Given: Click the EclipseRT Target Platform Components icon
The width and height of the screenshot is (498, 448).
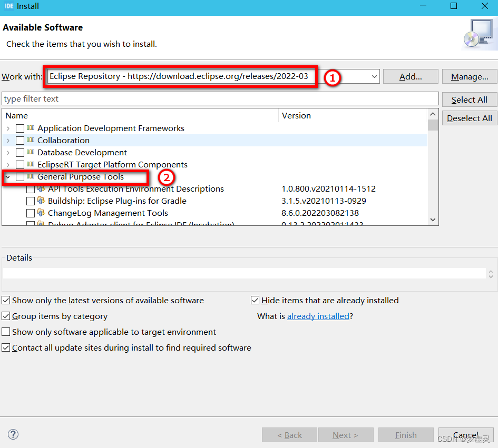Looking at the screenshot, I should 31,164.
